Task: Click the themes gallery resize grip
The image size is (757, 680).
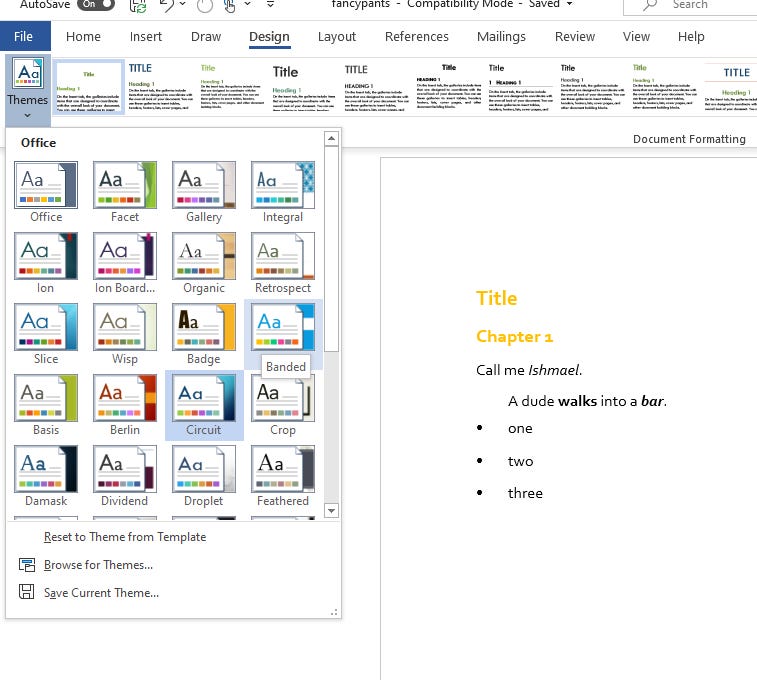Action: (x=334, y=612)
